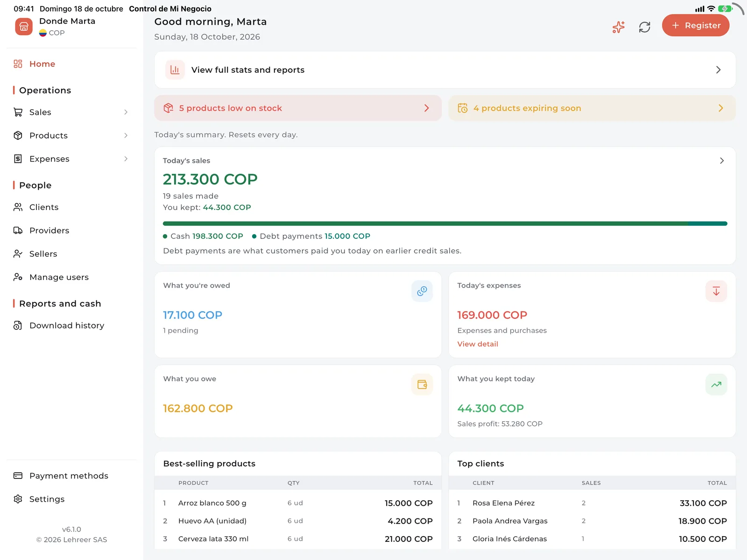Open the Donde Marta store logo icon
This screenshot has height=560, width=747.
[x=24, y=27]
